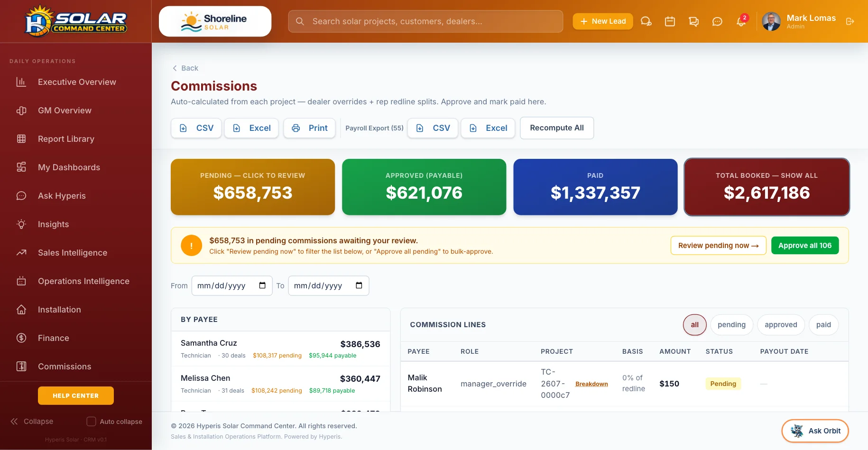Download Payroll Export Excel file
This screenshot has width=868, height=450.
pyautogui.click(x=488, y=128)
